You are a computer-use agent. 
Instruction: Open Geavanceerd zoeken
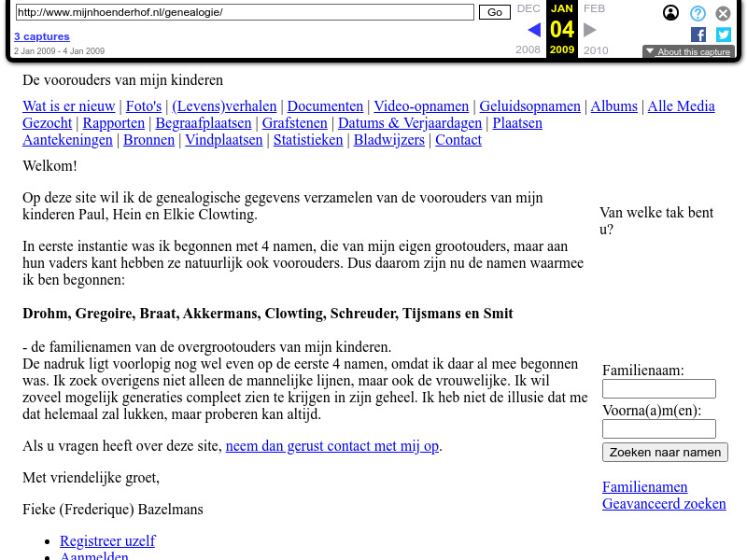click(x=663, y=503)
